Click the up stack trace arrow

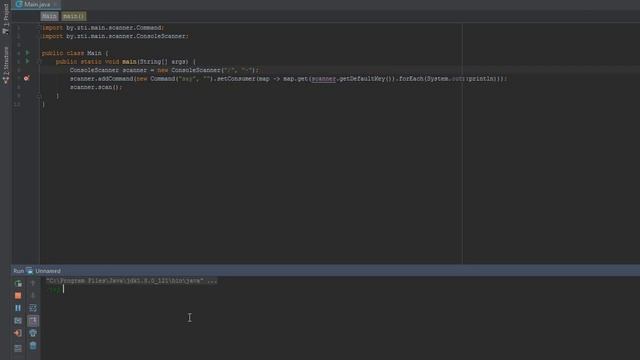33,283
